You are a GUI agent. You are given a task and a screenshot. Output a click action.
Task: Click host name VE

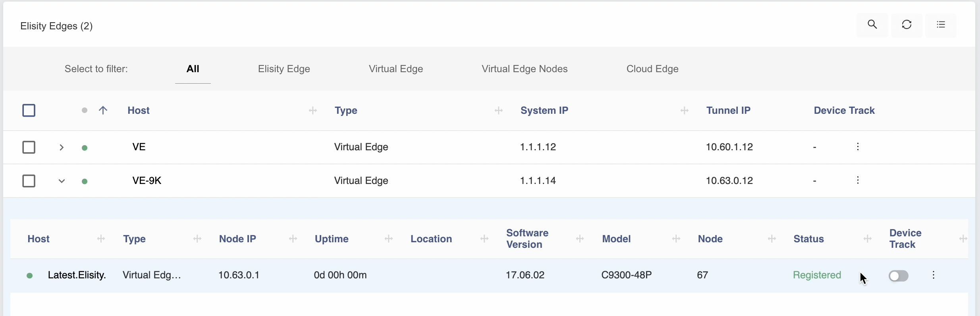tap(139, 147)
